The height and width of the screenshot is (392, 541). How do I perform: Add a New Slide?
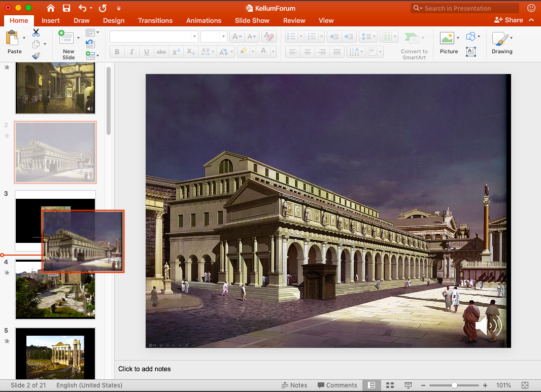coord(65,37)
